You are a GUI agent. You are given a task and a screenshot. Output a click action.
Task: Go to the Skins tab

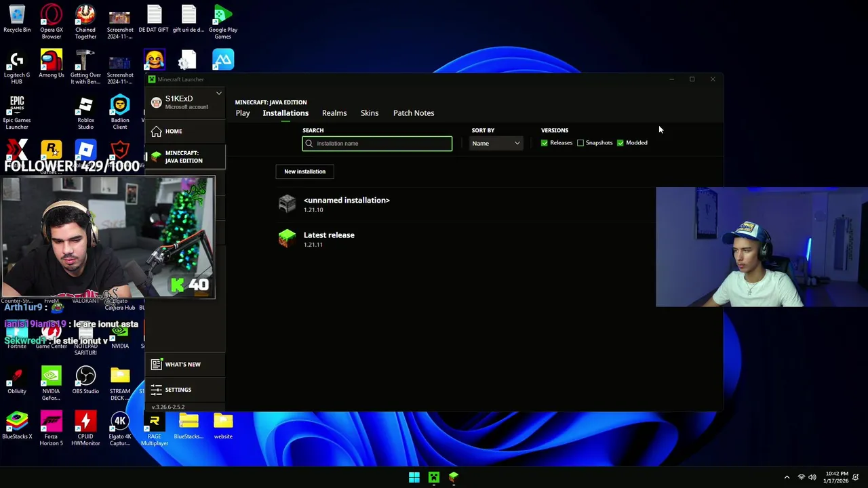click(x=370, y=113)
